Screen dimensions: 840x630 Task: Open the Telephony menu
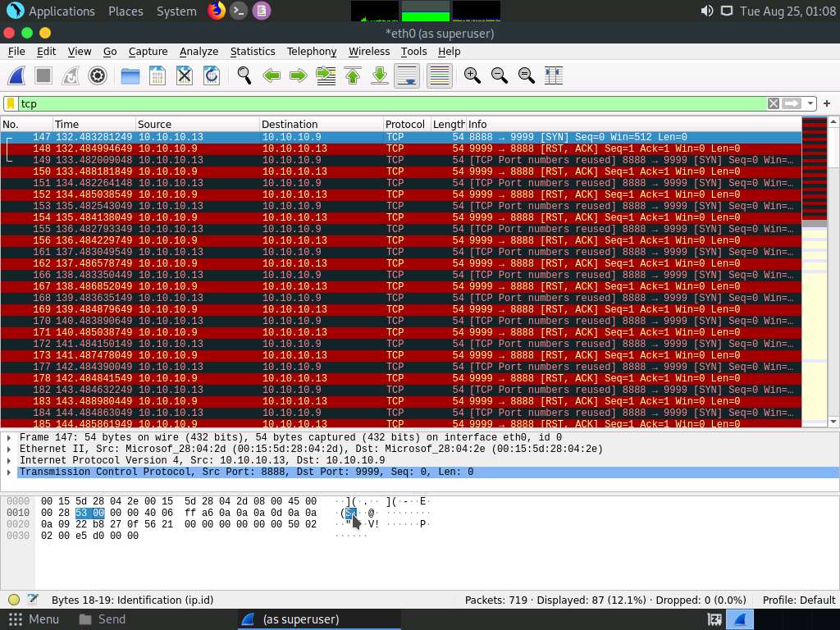[x=311, y=52]
